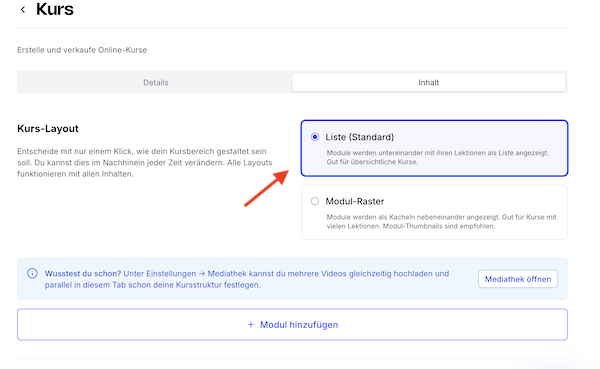
Task: Click the 'Wusstest du schon?' tip text
Action: (247, 279)
